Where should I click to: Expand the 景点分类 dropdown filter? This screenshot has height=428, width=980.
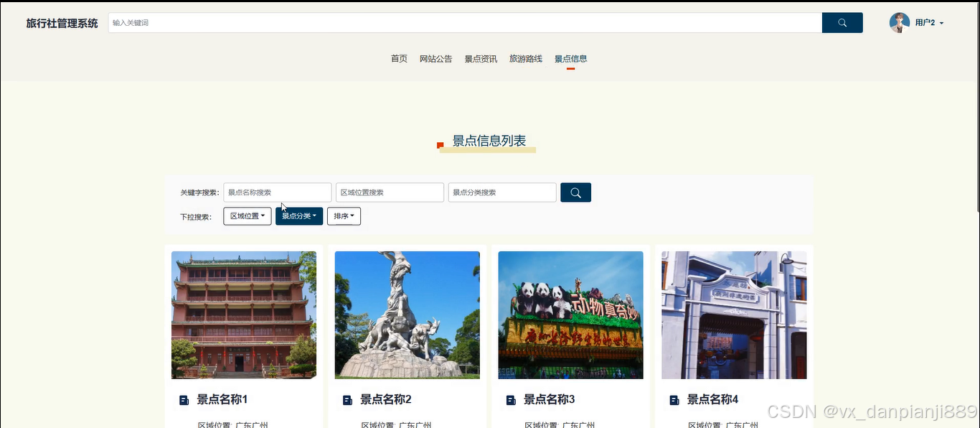click(x=299, y=216)
